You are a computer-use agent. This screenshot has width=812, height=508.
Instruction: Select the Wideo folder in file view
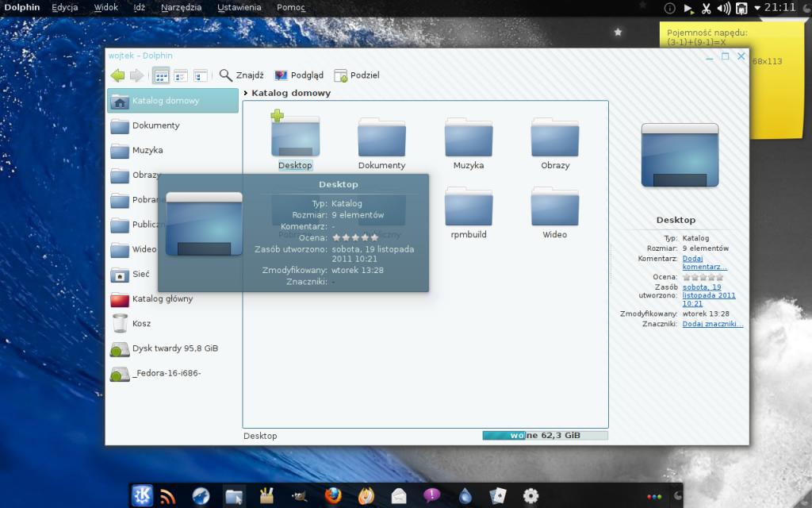(555, 213)
